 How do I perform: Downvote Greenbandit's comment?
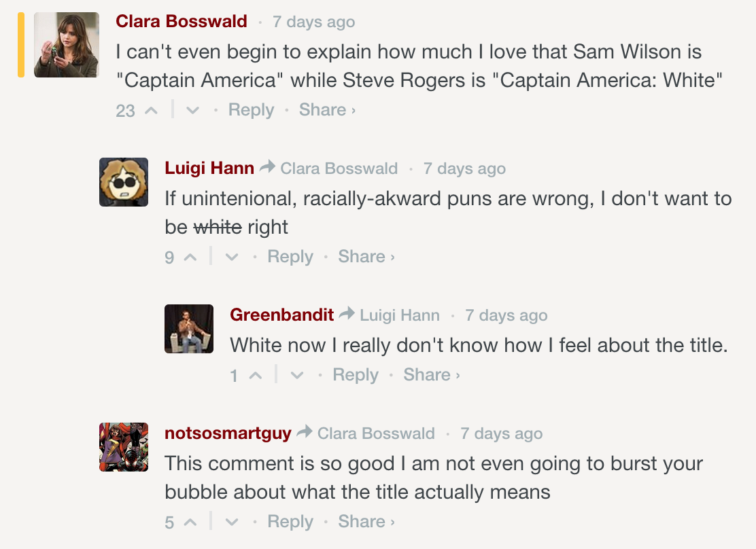[298, 375]
